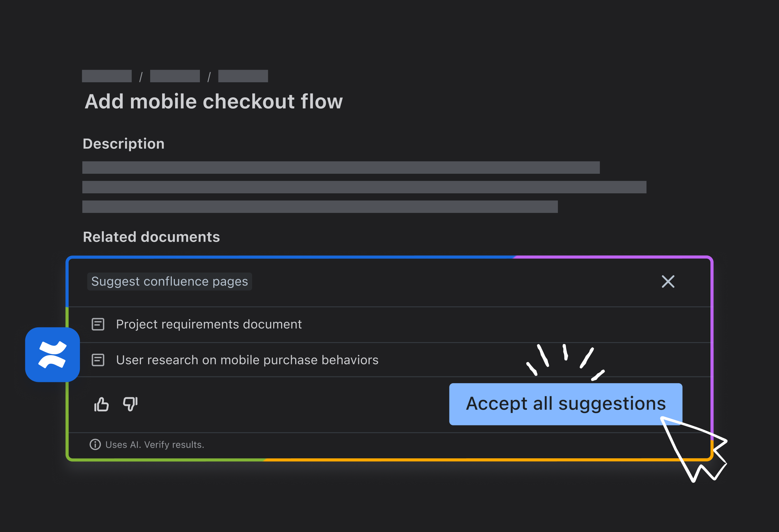Viewport: 779px width, 532px height.
Task: Click the Related documents heading
Action: click(x=151, y=237)
